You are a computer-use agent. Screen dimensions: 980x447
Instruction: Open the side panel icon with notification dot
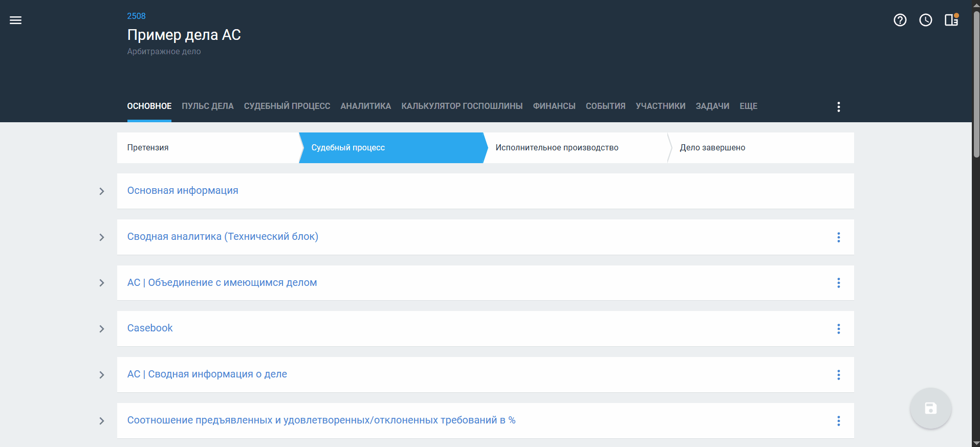tap(951, 20)
